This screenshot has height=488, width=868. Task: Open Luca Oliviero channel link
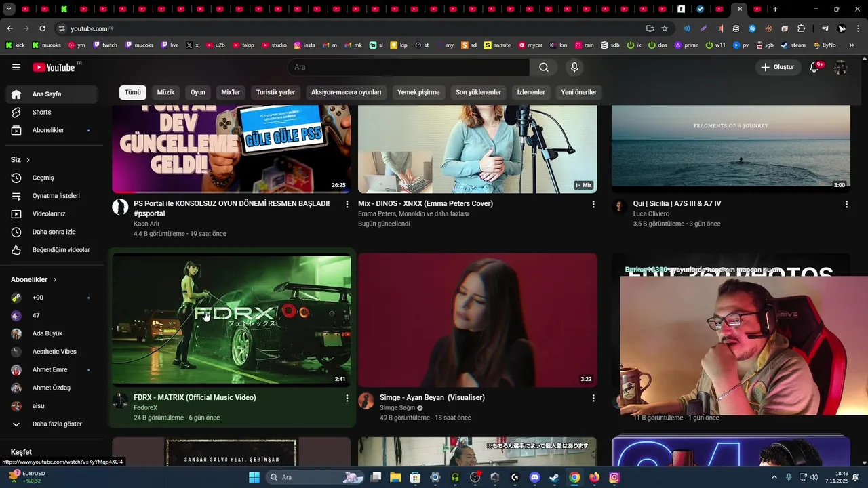[x=652, y=213]
